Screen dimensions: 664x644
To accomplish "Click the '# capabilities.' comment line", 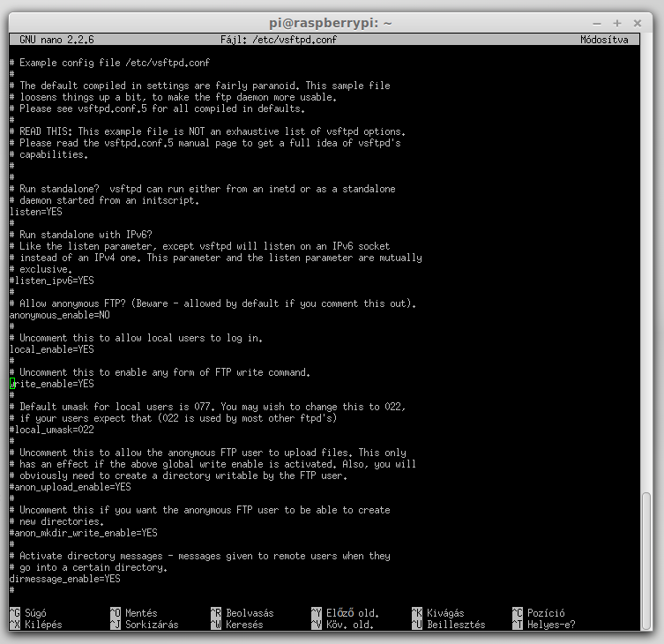I will [x=49, y=154].
